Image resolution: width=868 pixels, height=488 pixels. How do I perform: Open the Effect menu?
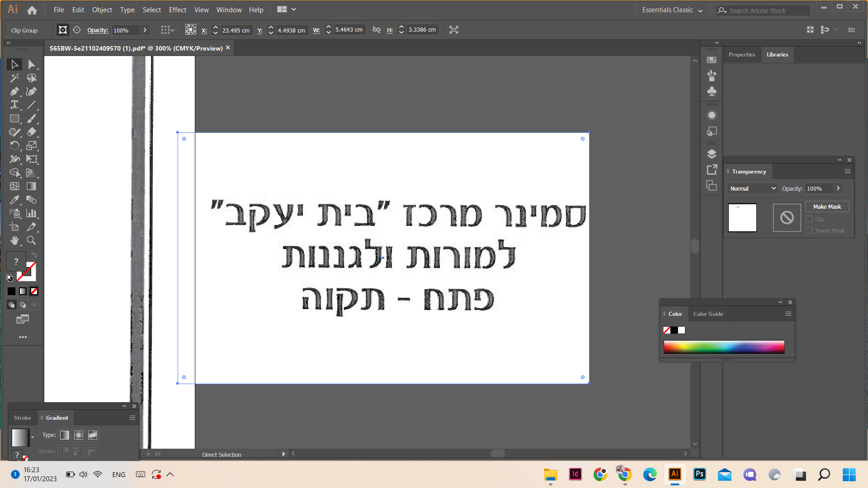click(177, 10)
